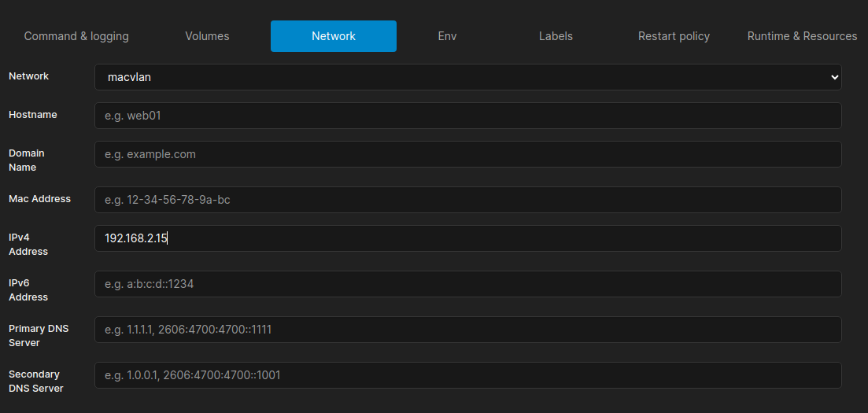This screenshot has height=413, width=868.
Task: Click the IPv4 Address field with 192.168.2.15
Action: click(467, 238)
